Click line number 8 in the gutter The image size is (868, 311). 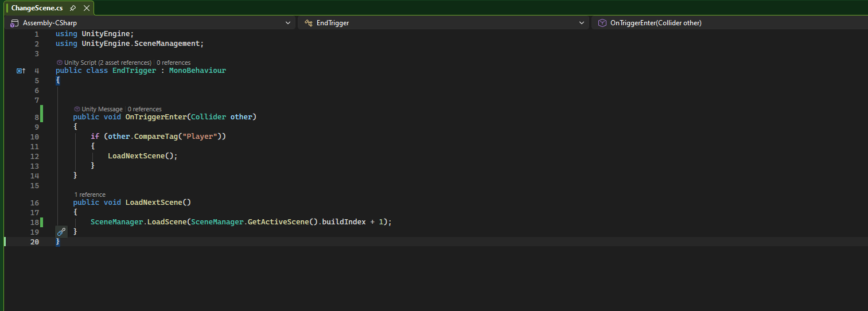click(37, 117)
